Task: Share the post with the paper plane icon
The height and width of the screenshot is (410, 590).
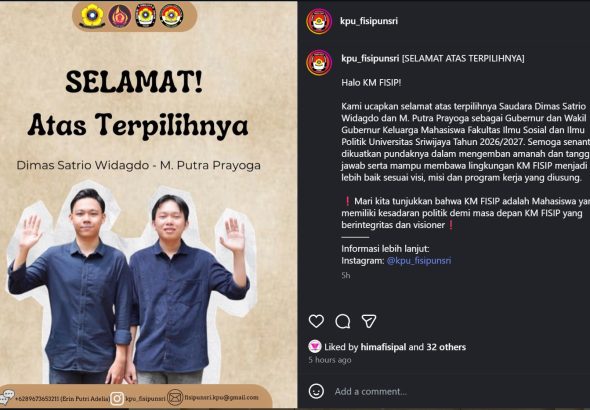Action: [369, 321]
